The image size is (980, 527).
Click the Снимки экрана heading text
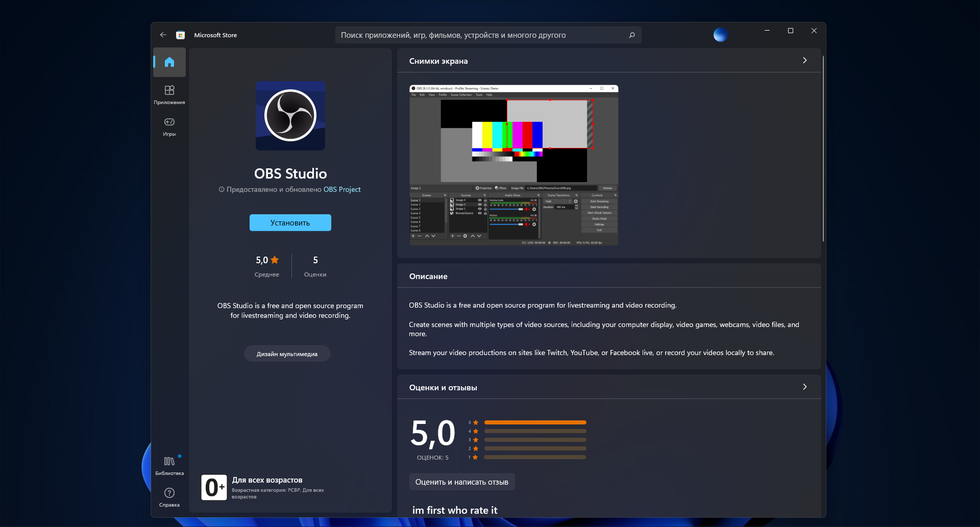click(438, 61)
